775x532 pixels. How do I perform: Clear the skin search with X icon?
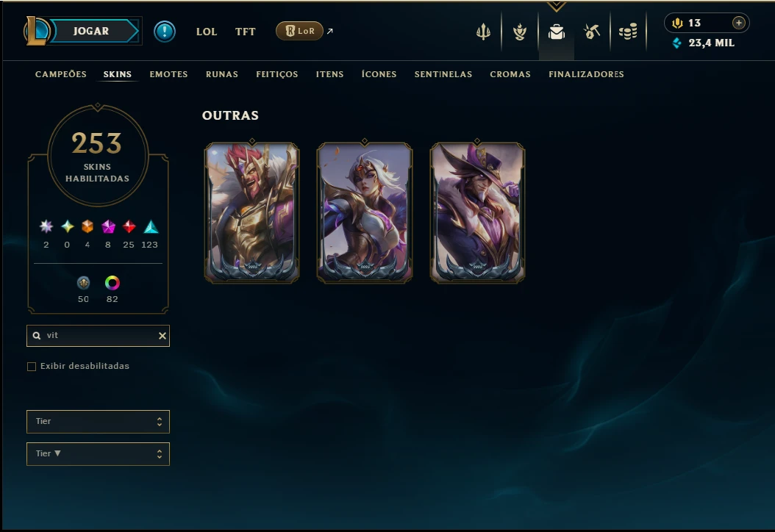(x=162, y=336)
